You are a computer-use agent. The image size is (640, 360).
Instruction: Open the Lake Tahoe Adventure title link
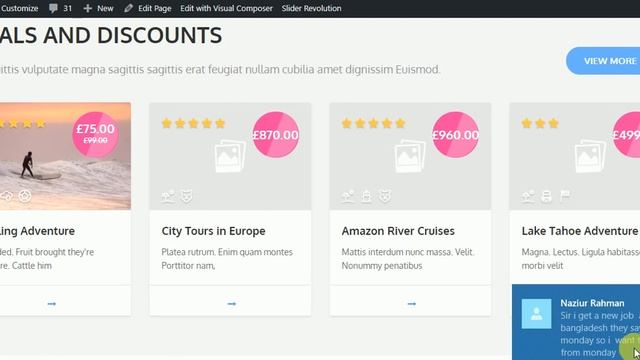click(580, 231)
